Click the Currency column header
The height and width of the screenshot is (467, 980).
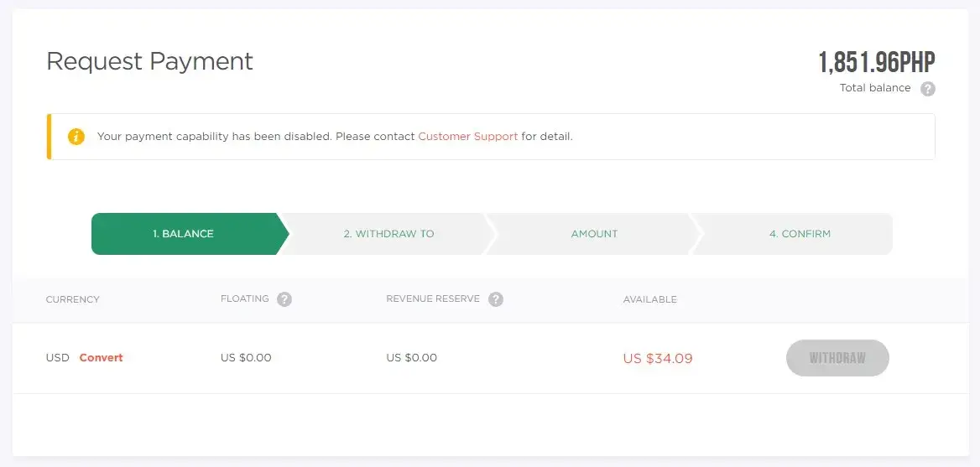pos(72,299)
